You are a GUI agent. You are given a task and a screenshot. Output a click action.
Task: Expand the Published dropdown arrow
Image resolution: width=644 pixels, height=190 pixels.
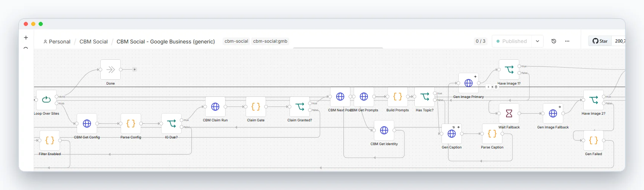click(537, 41)
